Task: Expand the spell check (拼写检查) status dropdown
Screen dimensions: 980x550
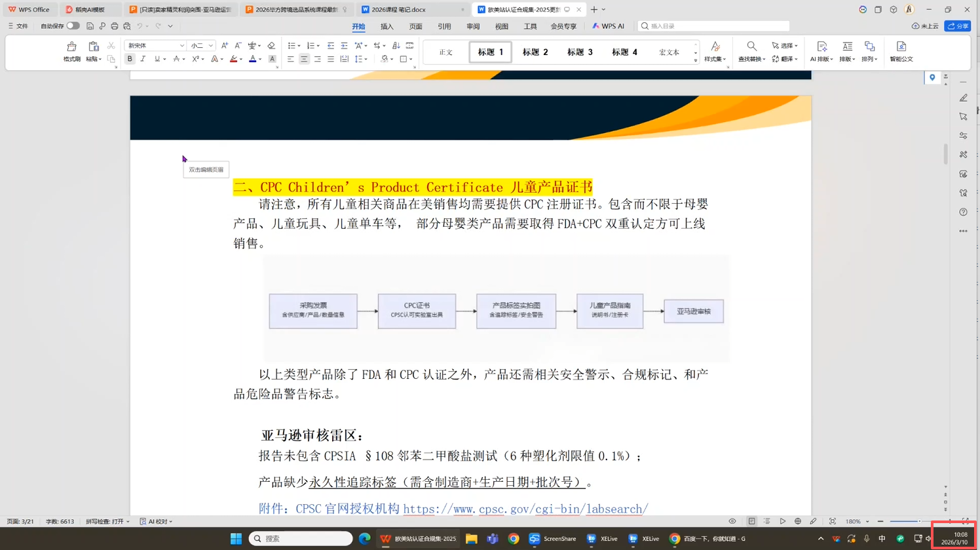Action: [107, 522]
